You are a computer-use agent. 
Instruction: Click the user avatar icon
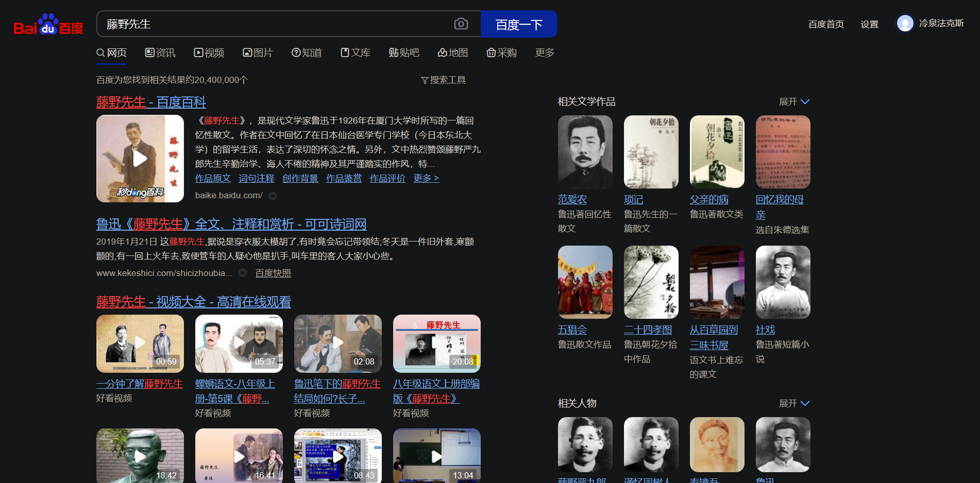905,23
